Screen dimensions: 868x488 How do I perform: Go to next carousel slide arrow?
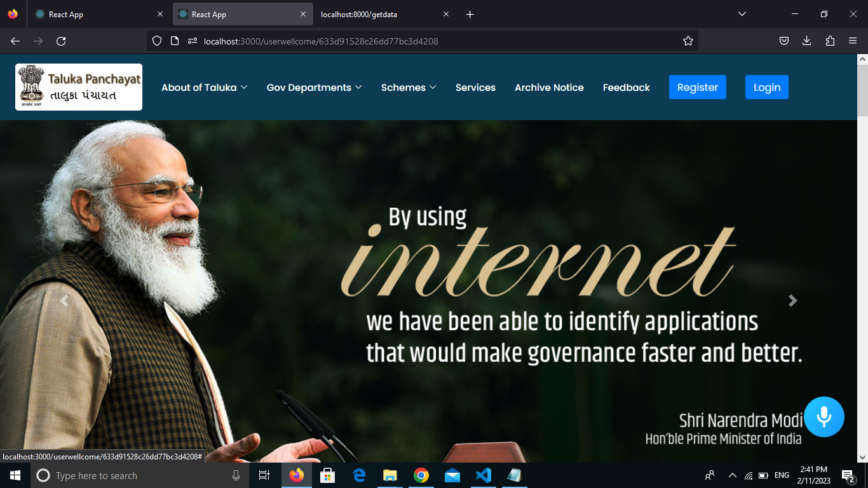pyautogui.click(x=792, y=301)
